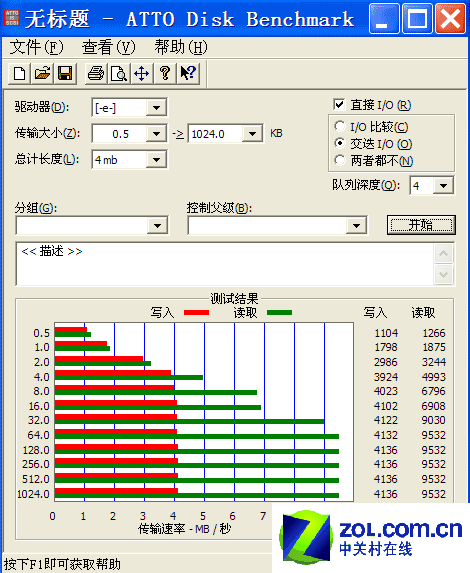Maximize the ATTO Disk Benchmark window
Screen dimensions: 470x573
point(417,19)
